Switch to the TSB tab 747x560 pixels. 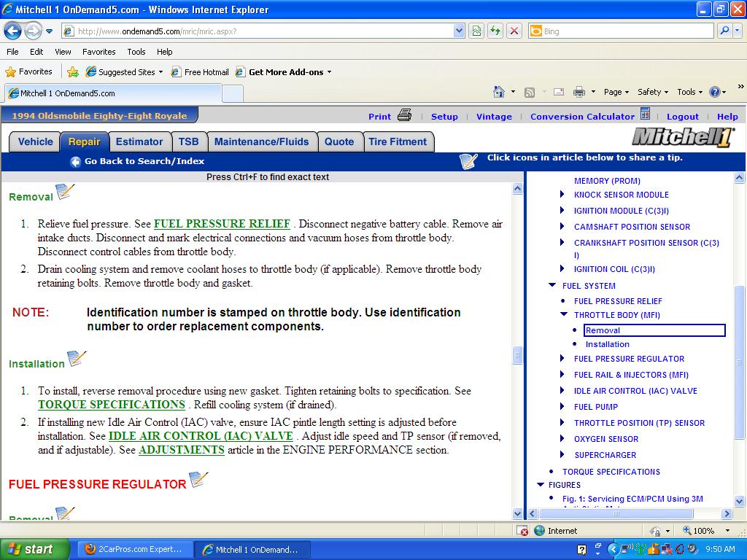pyautogui.click(x=189, y=141)
